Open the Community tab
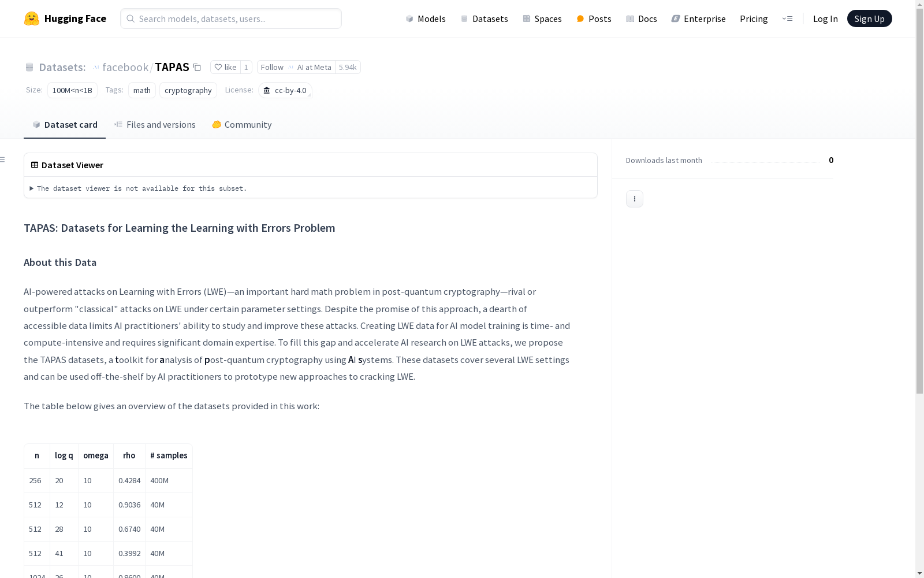 point(241,124)
